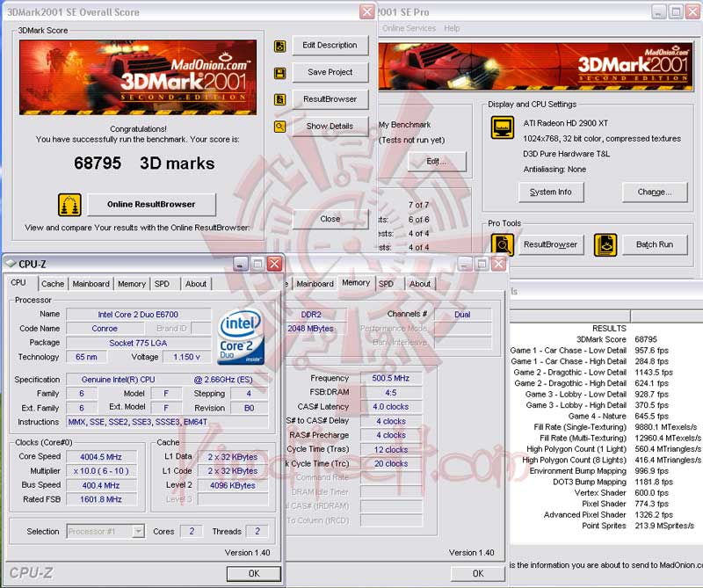Close the front CPU-Z window
Viewport: 703px width, 588px height.
(274, 264)
